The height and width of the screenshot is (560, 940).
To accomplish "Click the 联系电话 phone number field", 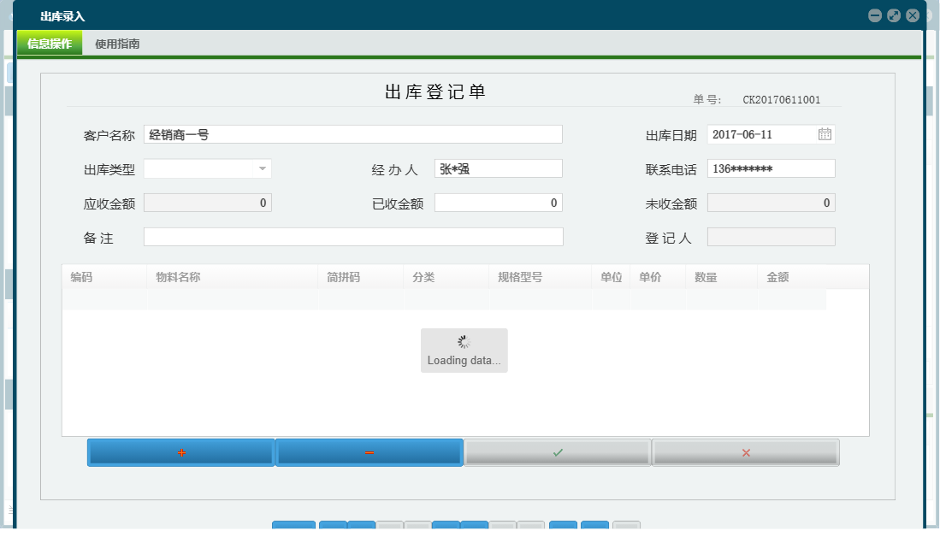I will click(770, 168).
